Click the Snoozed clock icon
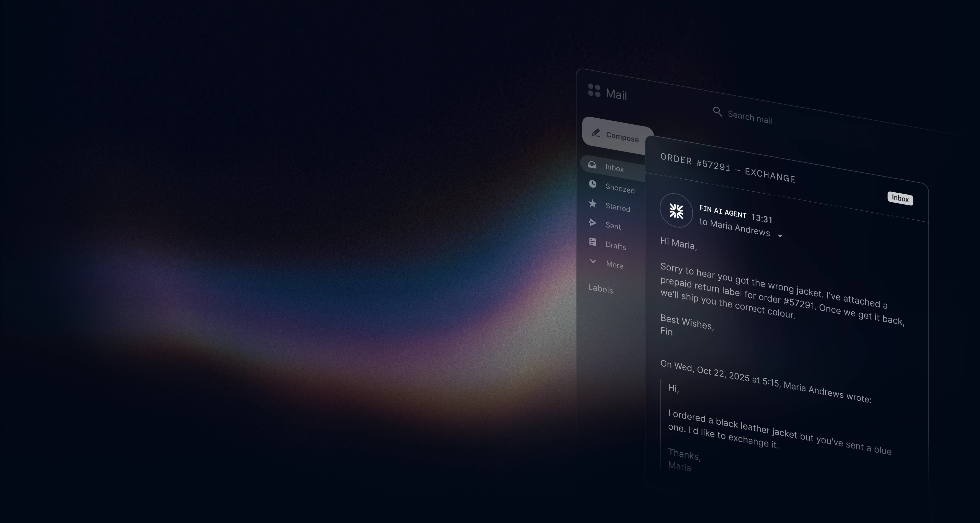 click(593, 184)
